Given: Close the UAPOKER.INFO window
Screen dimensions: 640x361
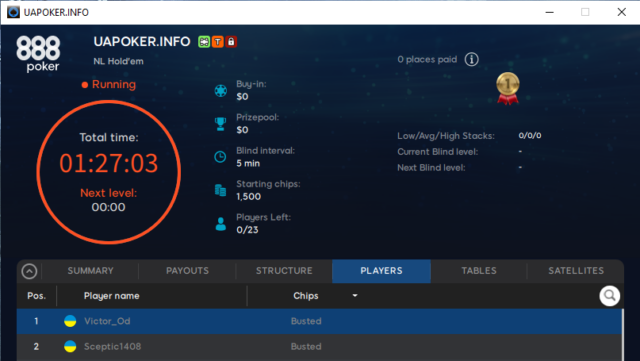Looking at the screenshot, I should (622, 12).
